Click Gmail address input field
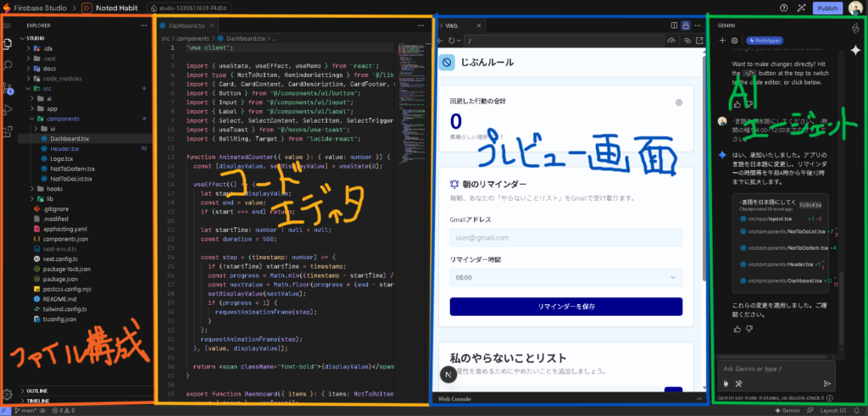Screen dimensions: 868x416 click(565, 237)
